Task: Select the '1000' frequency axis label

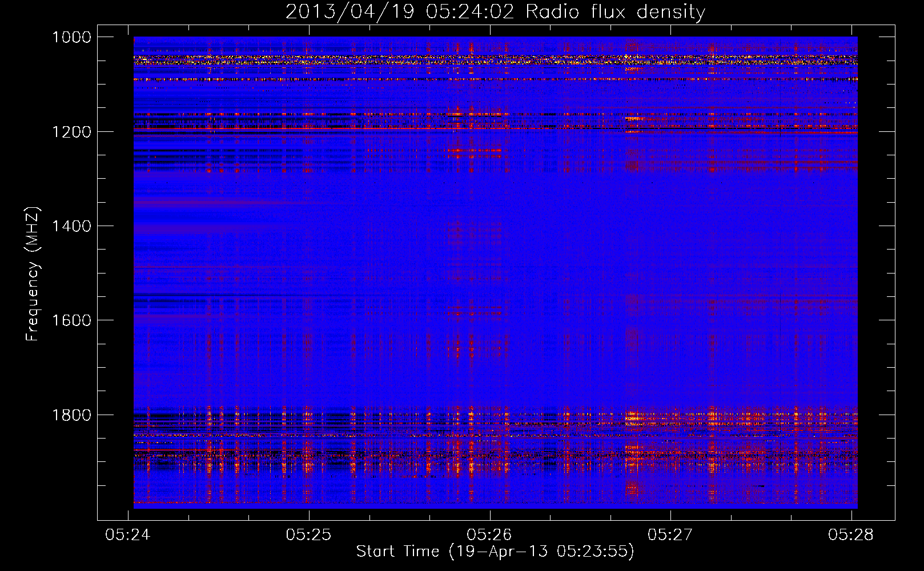Action: tap(71, 37)
